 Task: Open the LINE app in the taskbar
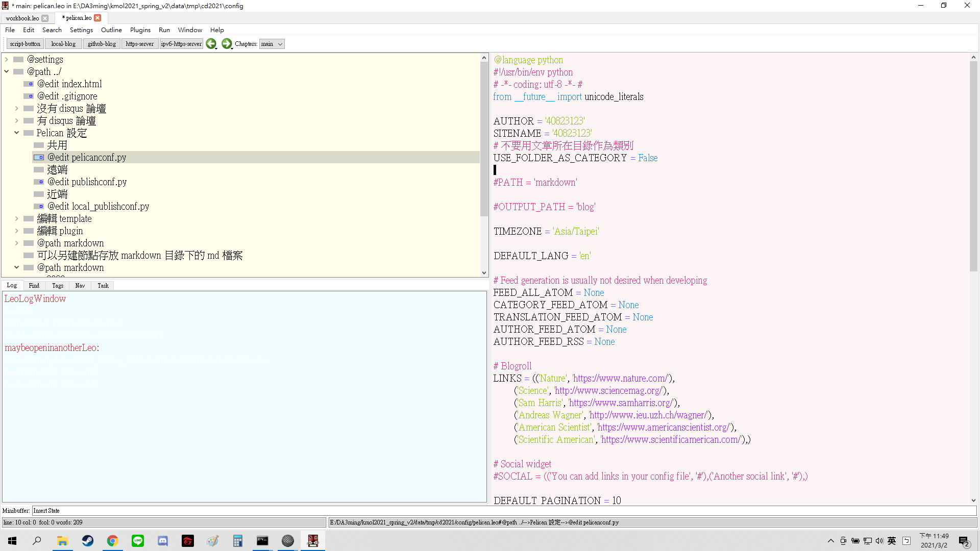point(138,541)
